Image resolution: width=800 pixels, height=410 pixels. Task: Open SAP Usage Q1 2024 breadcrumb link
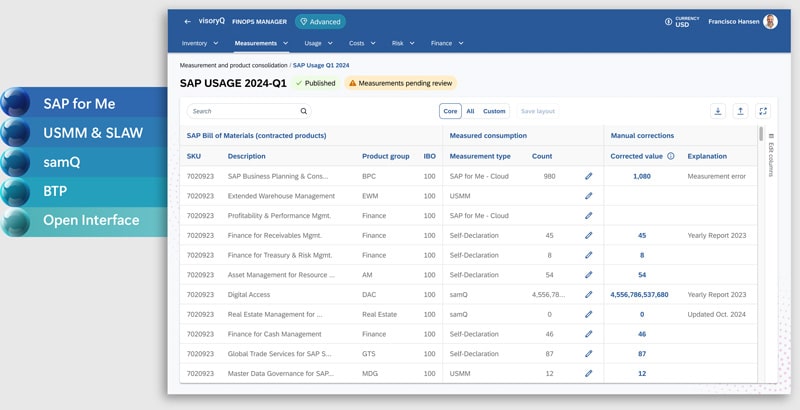(x=321, y=65)
